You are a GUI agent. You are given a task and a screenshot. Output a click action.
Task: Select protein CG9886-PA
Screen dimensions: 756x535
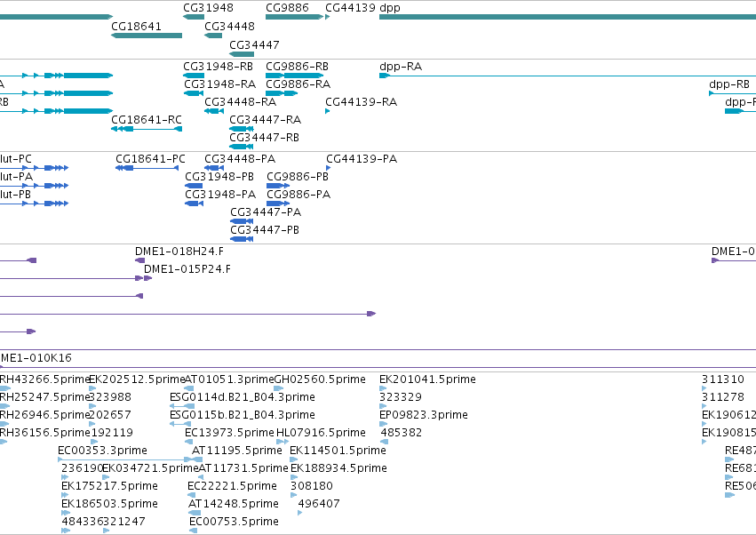(x=298, y=195)
